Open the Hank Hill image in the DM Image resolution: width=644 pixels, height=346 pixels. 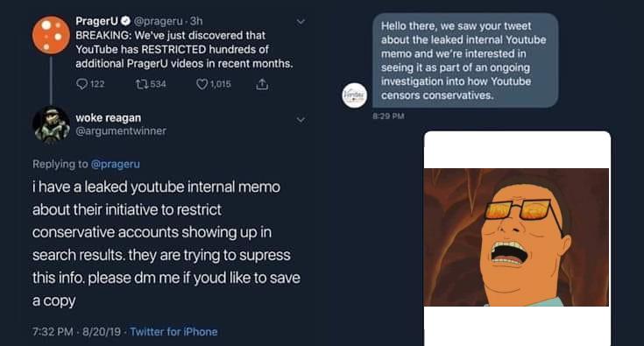[x=517, y=238]
